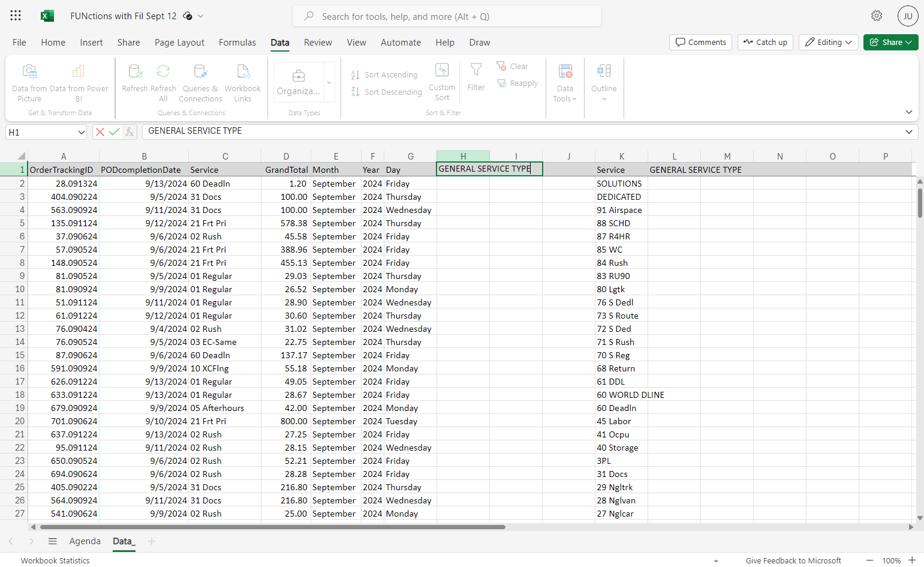Select the row 10 header
Image resolution: width=924 pixels, height=567 pixels.
[20, 289]
